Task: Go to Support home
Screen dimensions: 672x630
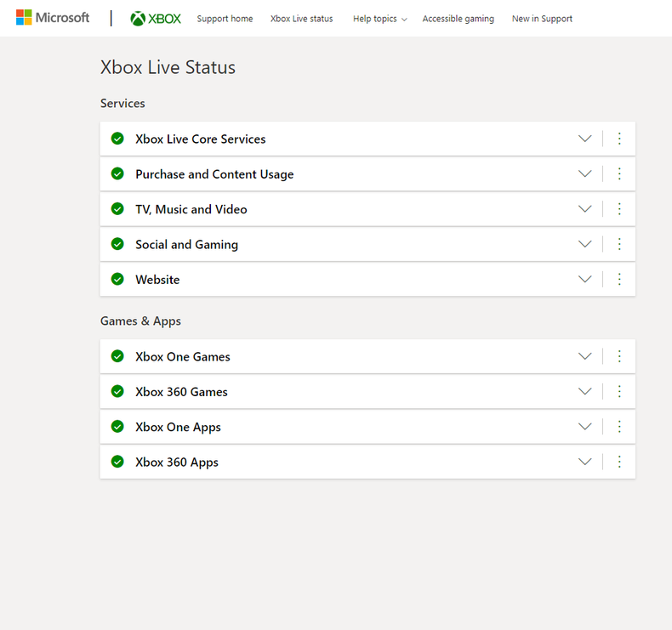Action: 225,19
